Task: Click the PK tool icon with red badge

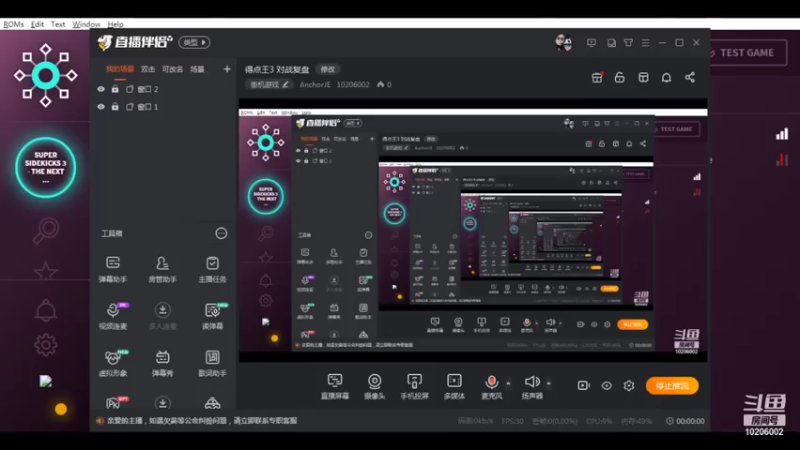Action: pyautogui.click(x=115, y=403)
